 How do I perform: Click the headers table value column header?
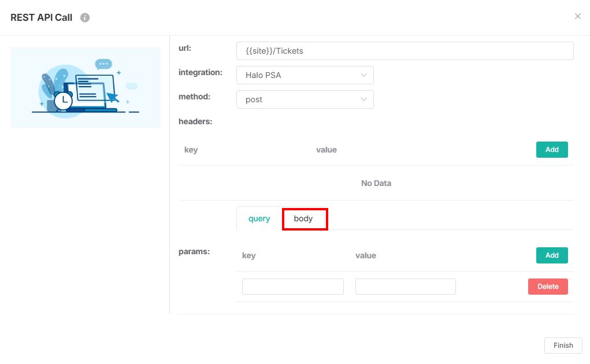(x=326, y=150)
